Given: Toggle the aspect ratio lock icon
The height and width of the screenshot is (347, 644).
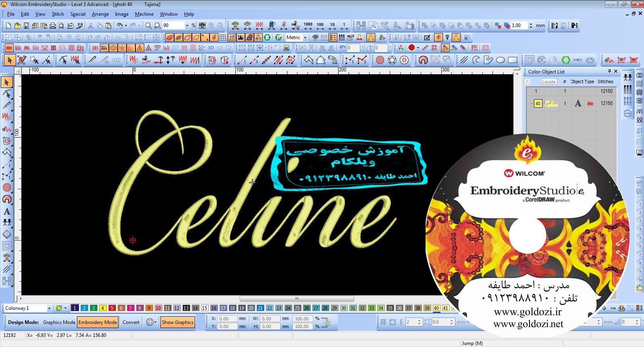Looking at the screenshot, I should 326,323.
